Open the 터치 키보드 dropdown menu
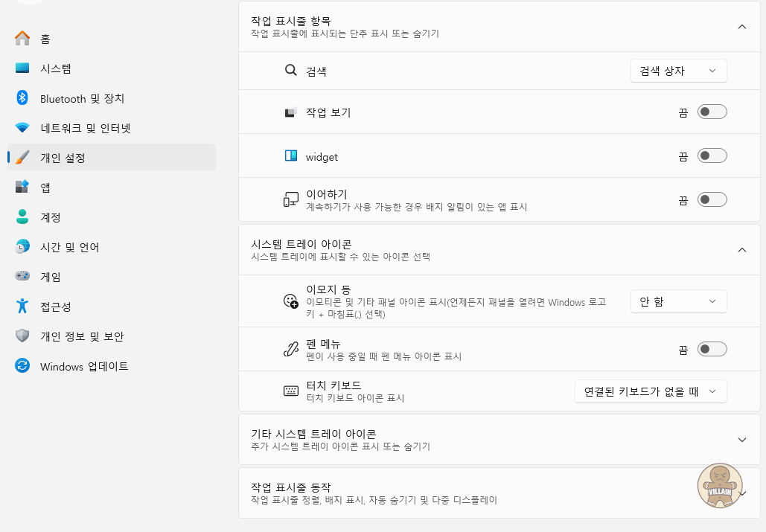 click(651, 391)
